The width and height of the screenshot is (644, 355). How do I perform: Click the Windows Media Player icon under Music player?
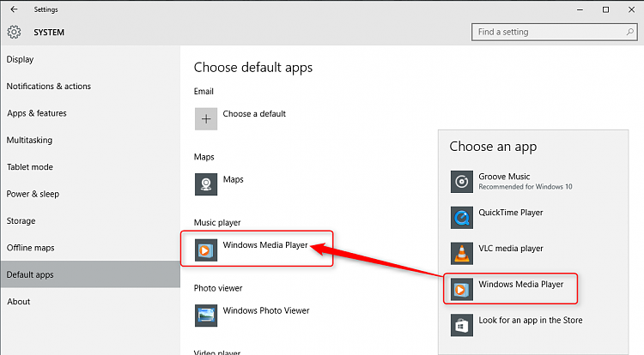(206, 250)
